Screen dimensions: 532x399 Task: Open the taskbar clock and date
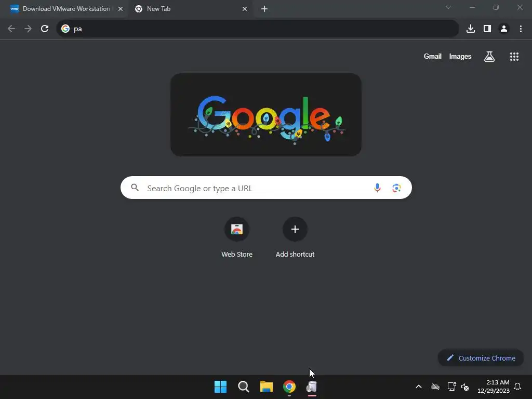click(494, 387)
